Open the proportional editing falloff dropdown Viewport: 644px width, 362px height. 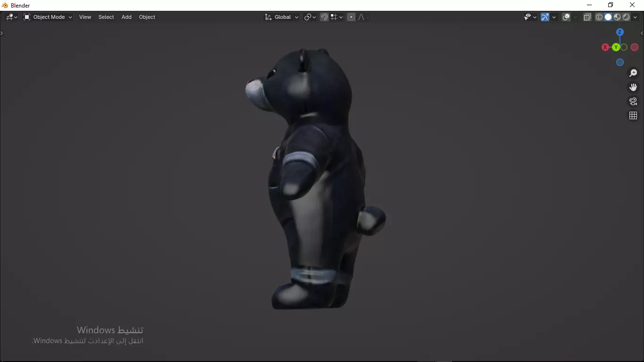363,17
